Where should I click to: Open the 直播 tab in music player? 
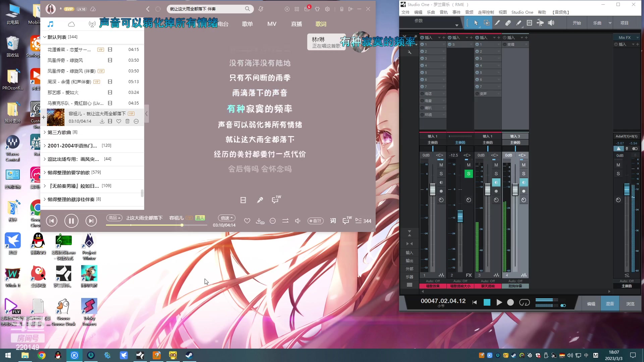[x=297, y=24]
